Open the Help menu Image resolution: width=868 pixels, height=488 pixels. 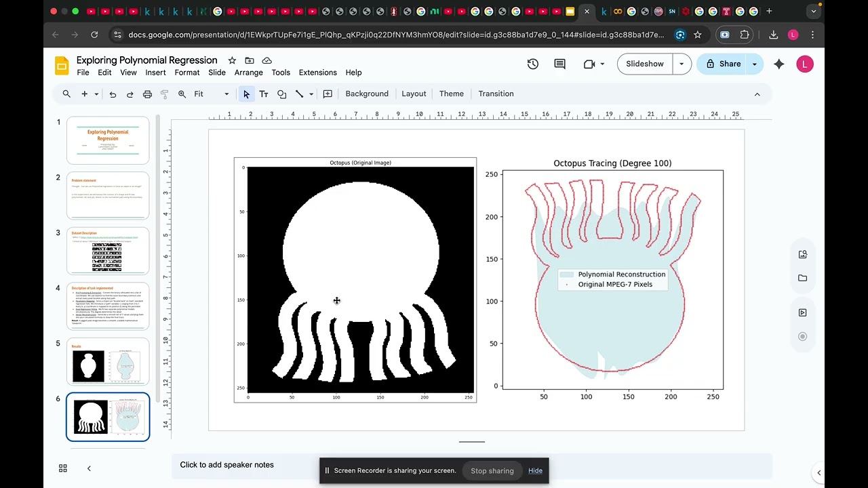pyautogui.click(x=353, y=73)
